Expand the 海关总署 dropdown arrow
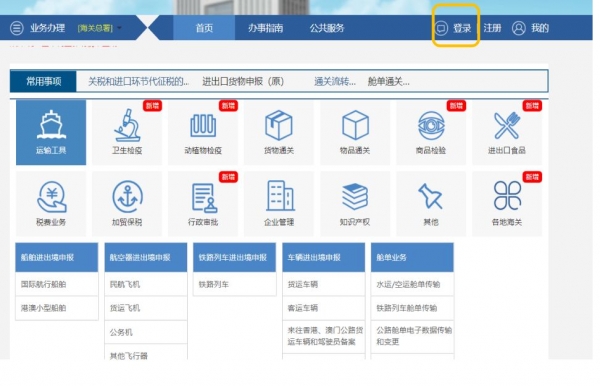Screen dimensions: 600x386 120,28
